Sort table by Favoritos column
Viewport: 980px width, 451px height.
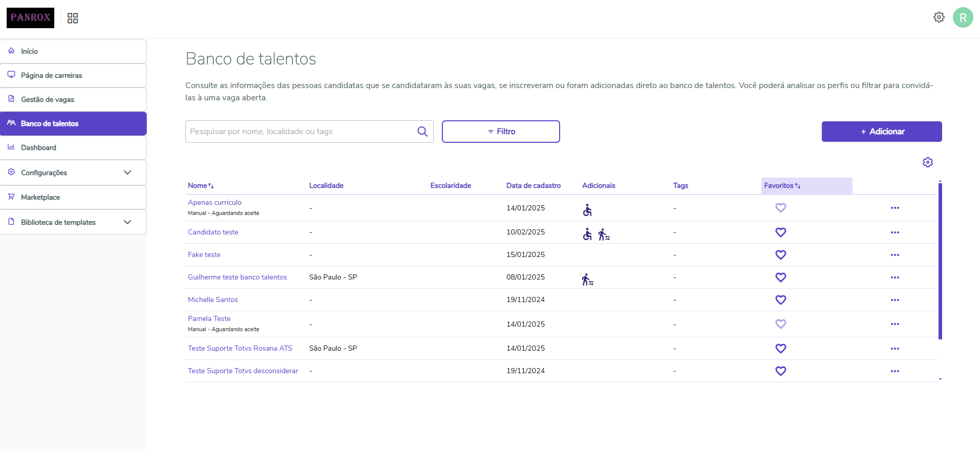tap(782, 186)
